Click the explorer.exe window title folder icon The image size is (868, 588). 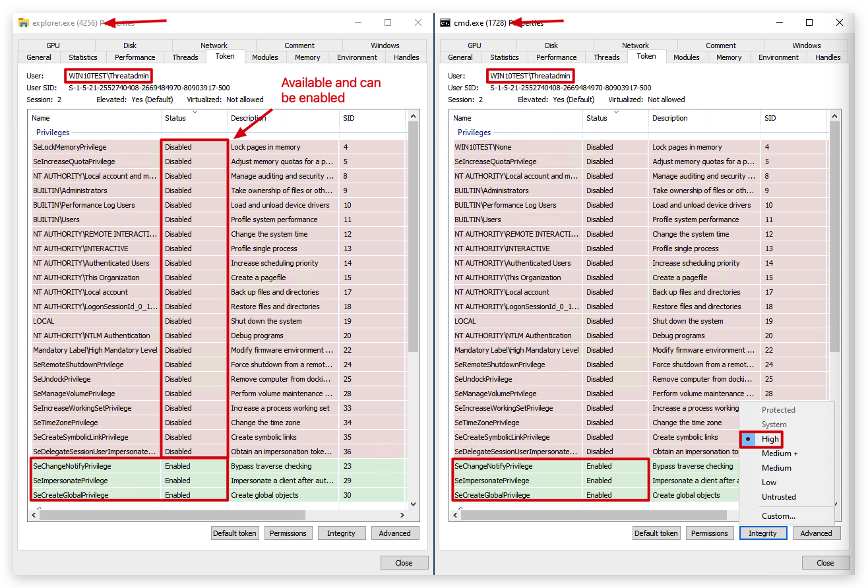coord(24,22)
